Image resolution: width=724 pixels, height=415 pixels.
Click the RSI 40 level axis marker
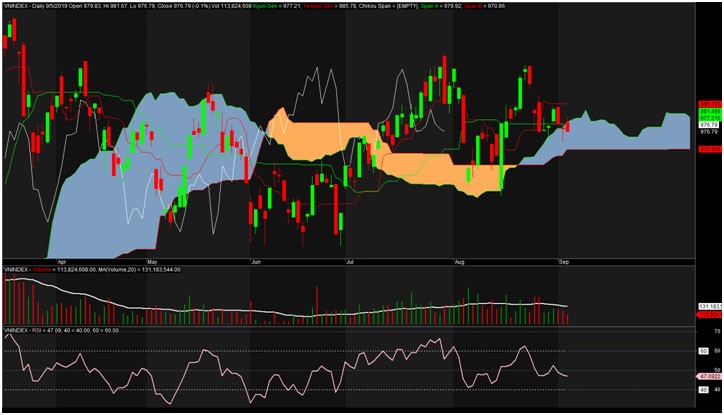[x=703, y=389]
